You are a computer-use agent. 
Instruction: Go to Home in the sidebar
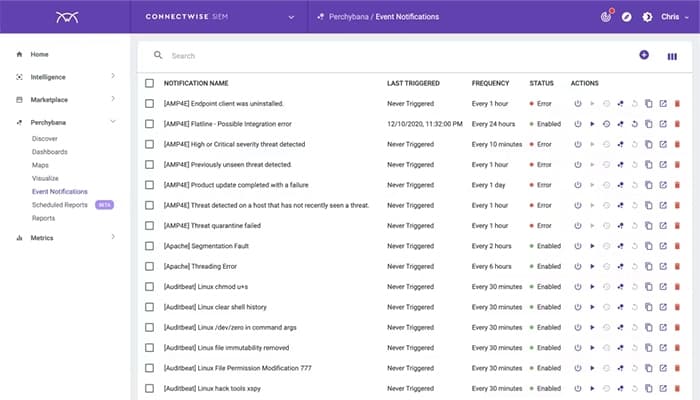(x=39, y=54)
